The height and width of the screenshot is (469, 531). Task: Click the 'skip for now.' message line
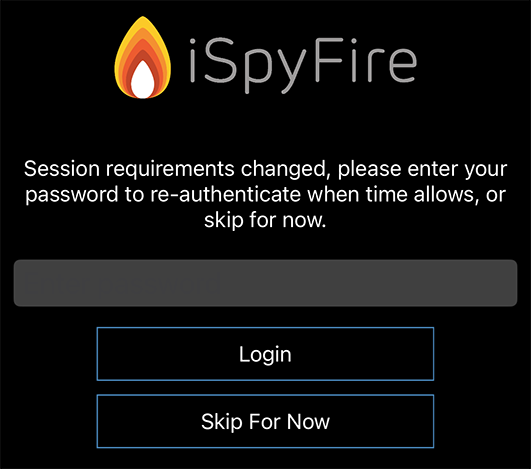tap(265, 220)
